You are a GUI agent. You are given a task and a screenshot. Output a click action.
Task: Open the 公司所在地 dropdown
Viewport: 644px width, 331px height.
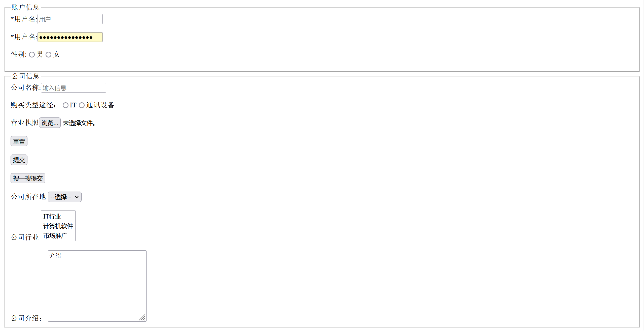(x=65, y=197)
